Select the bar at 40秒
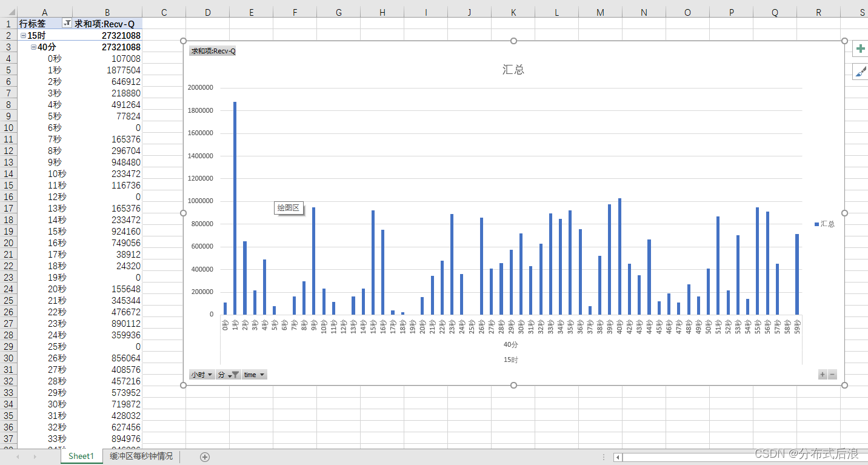Image resolution: width=868 pixels, height=465 pixels. tap(619, 256)
